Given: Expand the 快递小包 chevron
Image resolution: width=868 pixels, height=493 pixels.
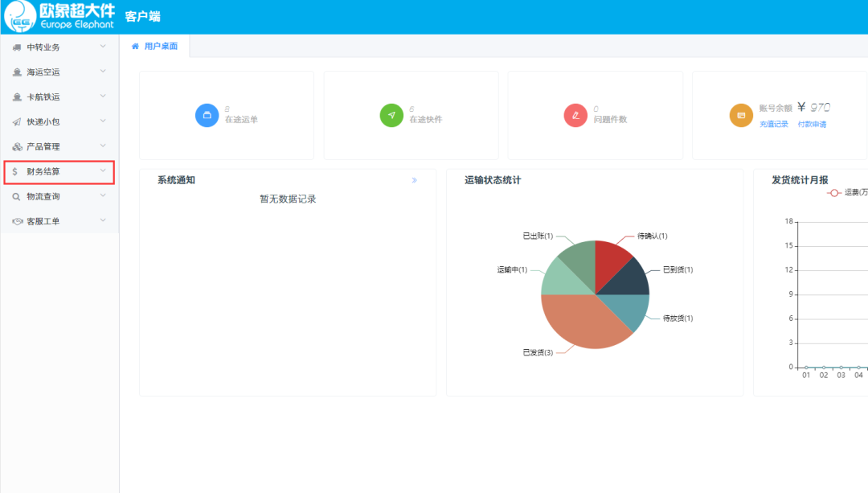Looking at the screenshot, I should pyautogui.click(x=103, y=121).
